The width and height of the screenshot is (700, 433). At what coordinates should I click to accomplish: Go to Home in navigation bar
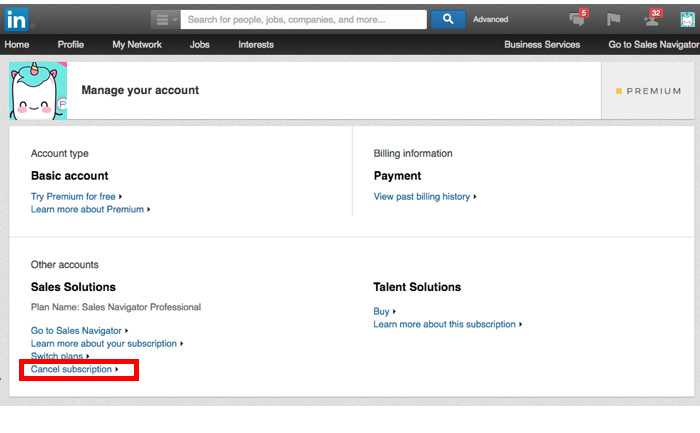tap(17, 45)
